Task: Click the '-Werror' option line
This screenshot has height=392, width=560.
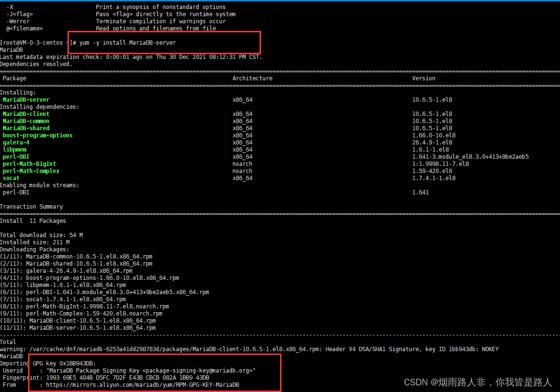Action: point(116,21)
